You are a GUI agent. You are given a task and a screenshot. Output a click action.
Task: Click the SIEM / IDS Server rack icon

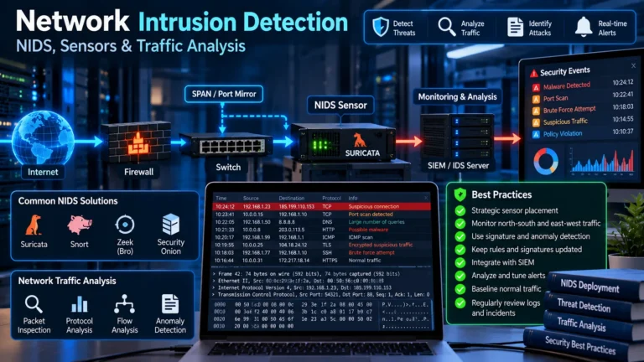(x=457, y=137)
